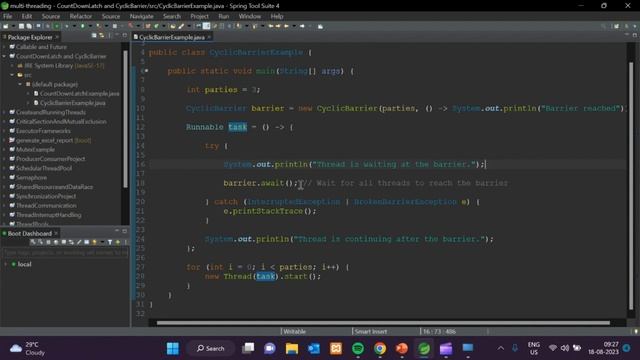
Task: Click the stop icon in Boot Dashboard toolbar
Action: tap(48, 242)
